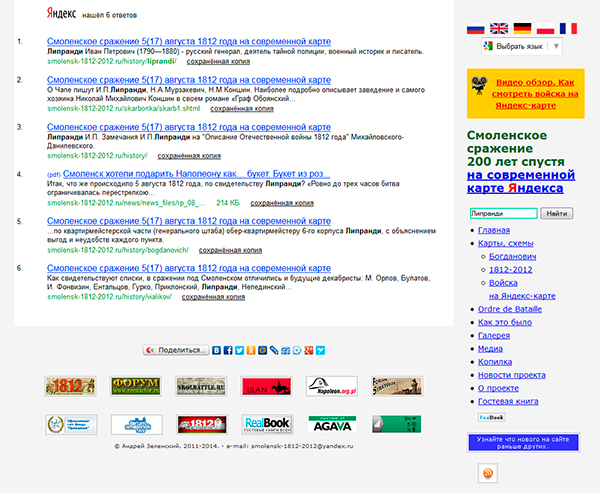
Task: Share via the VK icon
Action: tap(217, 350)
